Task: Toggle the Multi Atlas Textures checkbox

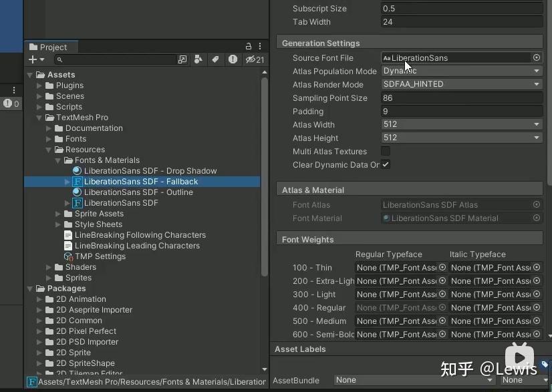Action: (x=385, y=152)
